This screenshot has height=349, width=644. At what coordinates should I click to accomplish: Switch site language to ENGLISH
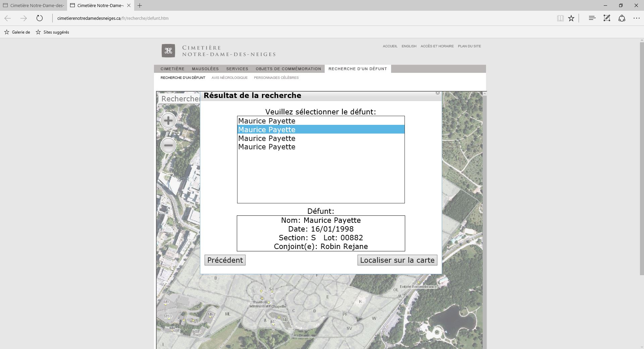pos(409,46)
